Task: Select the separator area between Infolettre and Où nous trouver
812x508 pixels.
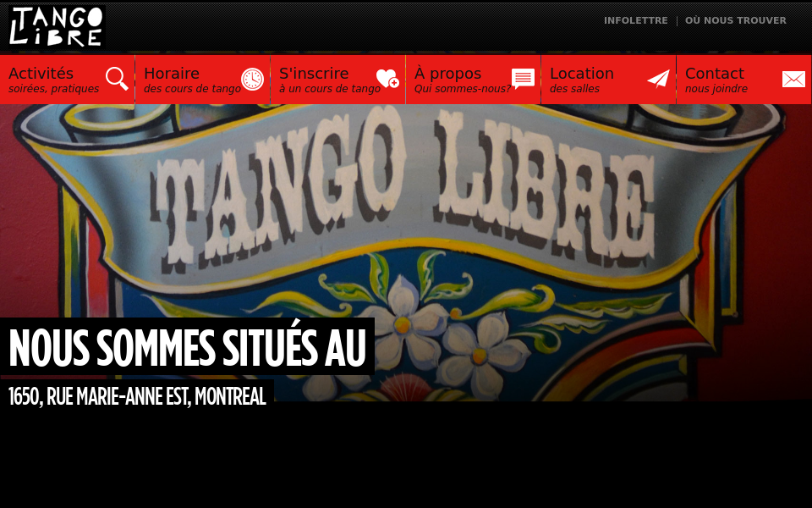Action: click(677, 21)
